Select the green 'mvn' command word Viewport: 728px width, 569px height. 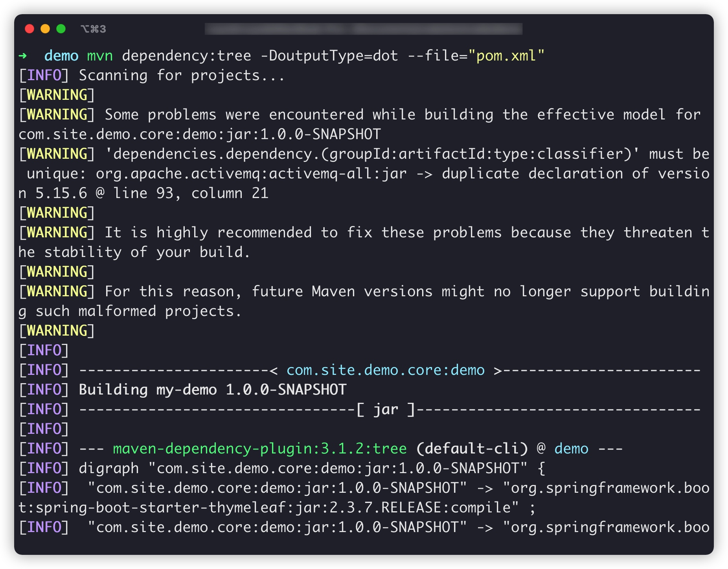click(100, 56)
